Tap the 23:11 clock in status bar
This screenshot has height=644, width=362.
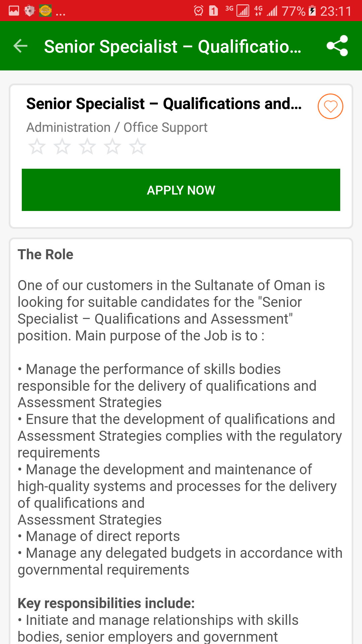point(336,11)
